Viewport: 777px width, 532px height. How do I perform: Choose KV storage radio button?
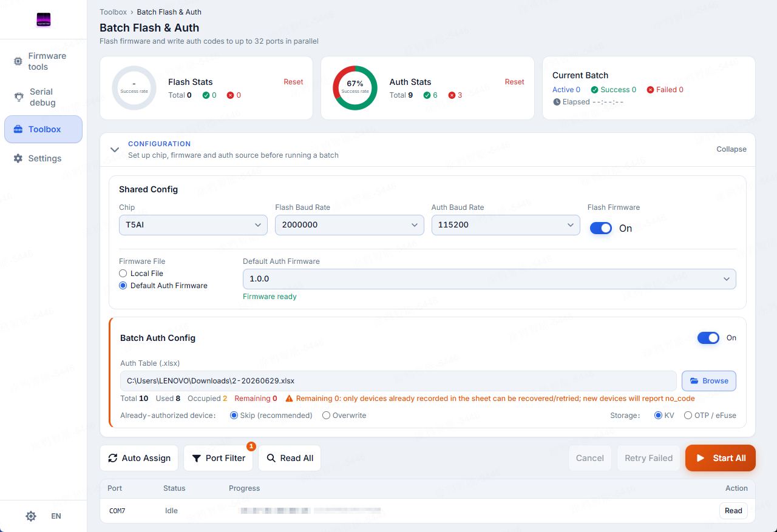pyautogui.click(x=658, y=416)
